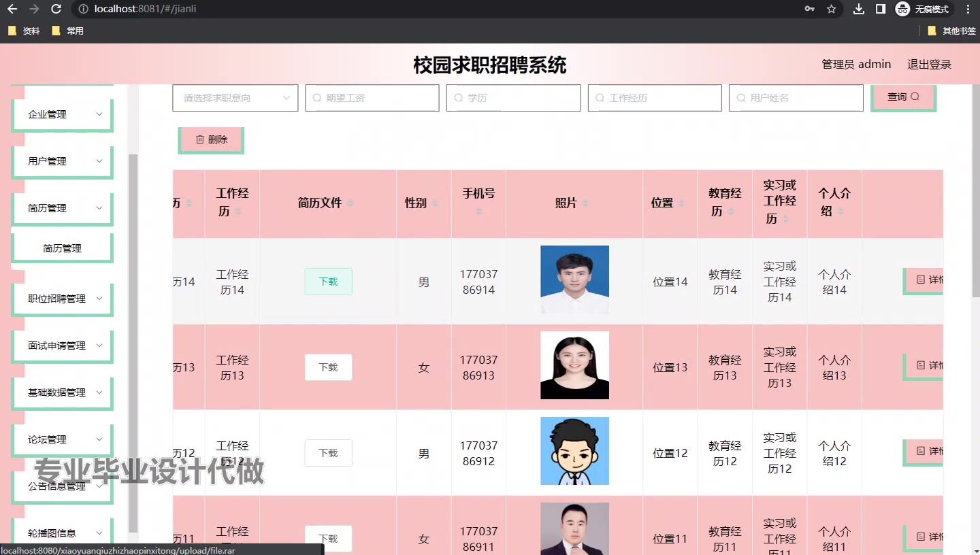Click the sidebar menu scrollbar

[133, 343]
